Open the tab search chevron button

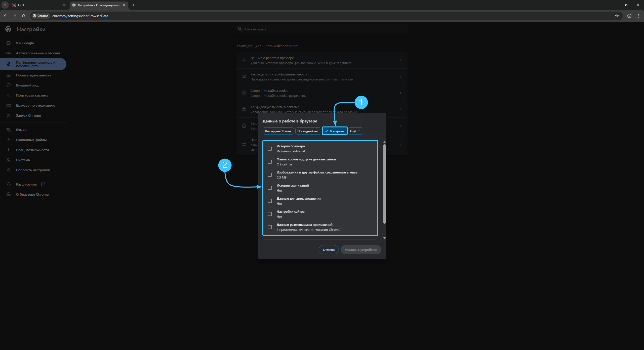click(5, 5)
